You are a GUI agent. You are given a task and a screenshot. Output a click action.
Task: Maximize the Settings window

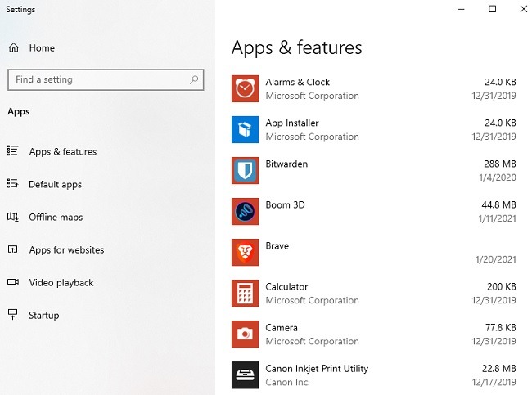pos(492,9)
